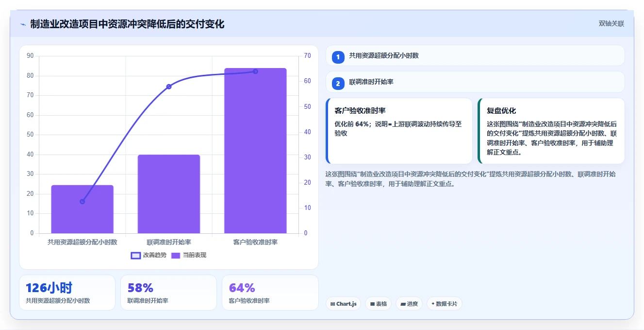Click the bar for 联调准时开始率
Viewport: 644px width, 330px height.
tap(169, 194)
